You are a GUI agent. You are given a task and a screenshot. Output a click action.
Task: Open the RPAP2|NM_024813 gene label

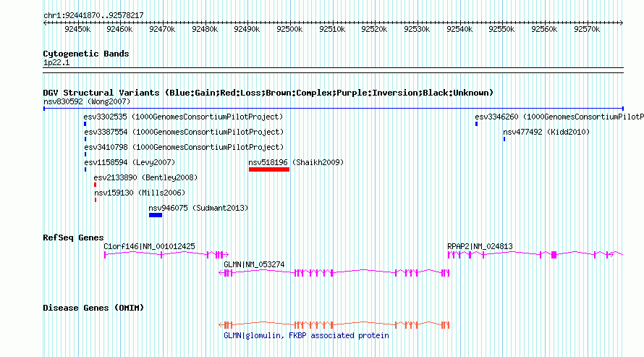point(480,246)
